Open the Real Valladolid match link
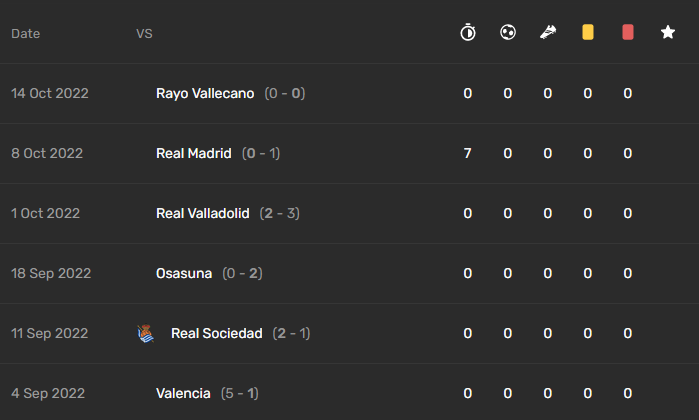This screenshot has width=699, height=420. tap(202, 213)
